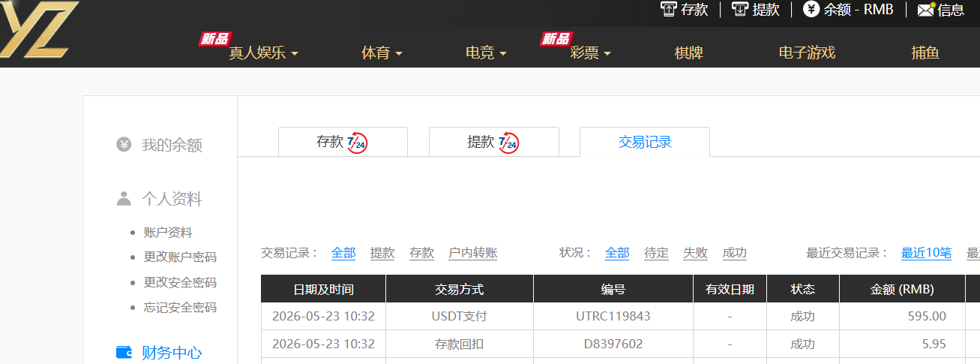Click the 7/24 badge on 存款 tab

pyautogui.click(x=358, y=142)
